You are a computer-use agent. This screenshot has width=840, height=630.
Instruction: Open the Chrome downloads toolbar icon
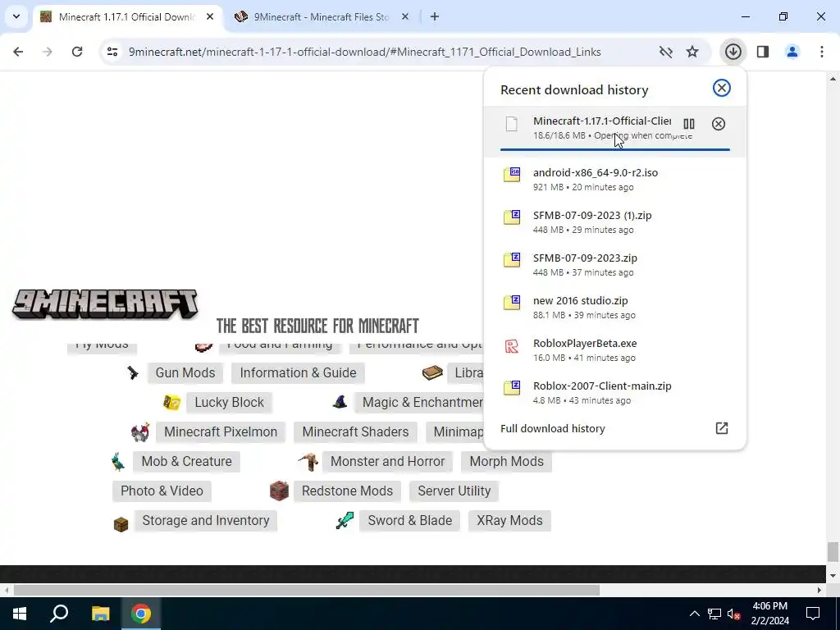pyautogui.click(x=733, y=52)
